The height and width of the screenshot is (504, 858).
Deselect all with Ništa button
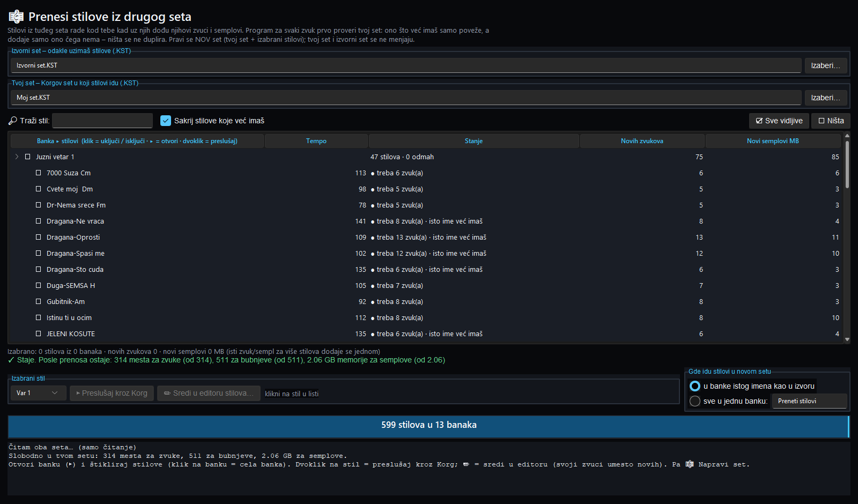click(831, 121)
